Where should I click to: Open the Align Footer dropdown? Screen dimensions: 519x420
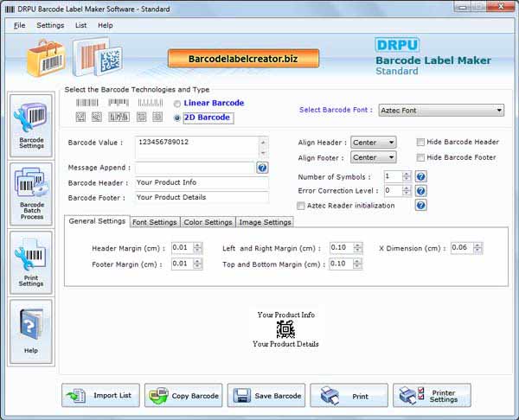[373, 157]
